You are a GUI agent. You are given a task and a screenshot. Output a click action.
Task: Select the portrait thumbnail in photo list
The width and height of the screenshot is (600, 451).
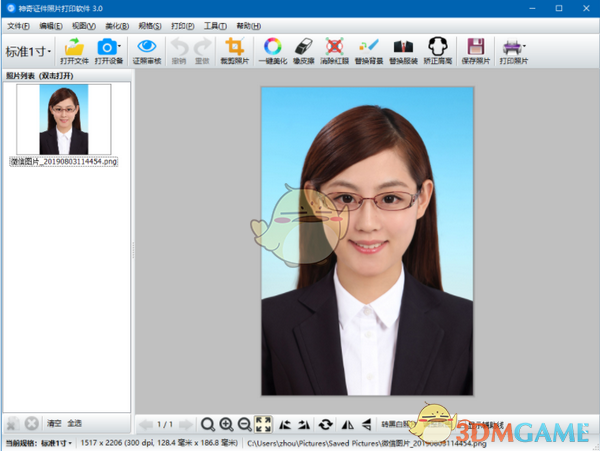pyautogui.click(x=62, y=119)
